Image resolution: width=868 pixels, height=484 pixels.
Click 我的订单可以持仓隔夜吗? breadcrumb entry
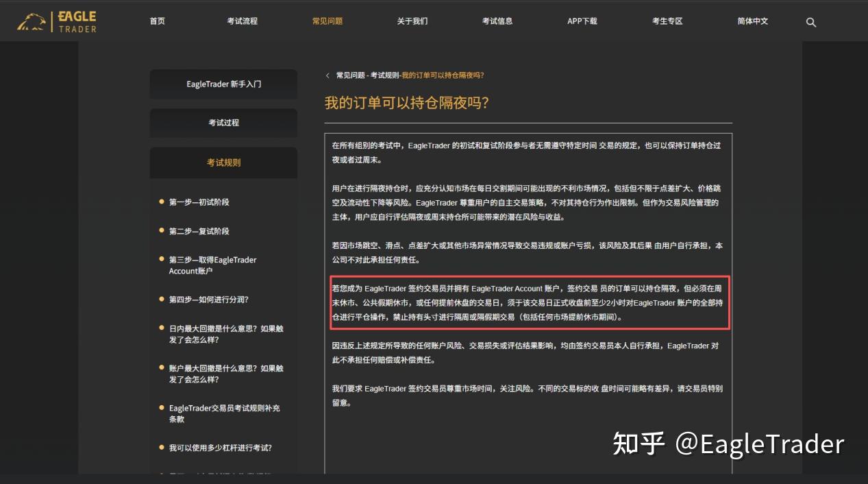click(443, 75)
